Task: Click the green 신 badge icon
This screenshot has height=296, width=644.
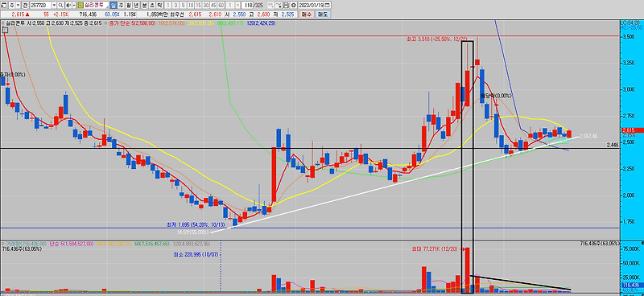Action: pyautogui.click(x=80, y=5)
